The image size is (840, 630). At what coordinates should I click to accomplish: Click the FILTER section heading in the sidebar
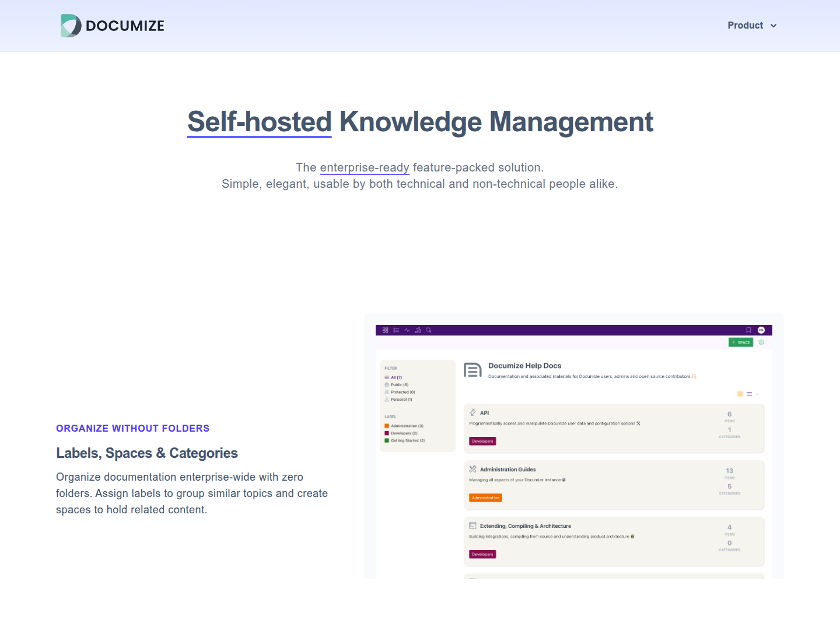click(391, 369)
